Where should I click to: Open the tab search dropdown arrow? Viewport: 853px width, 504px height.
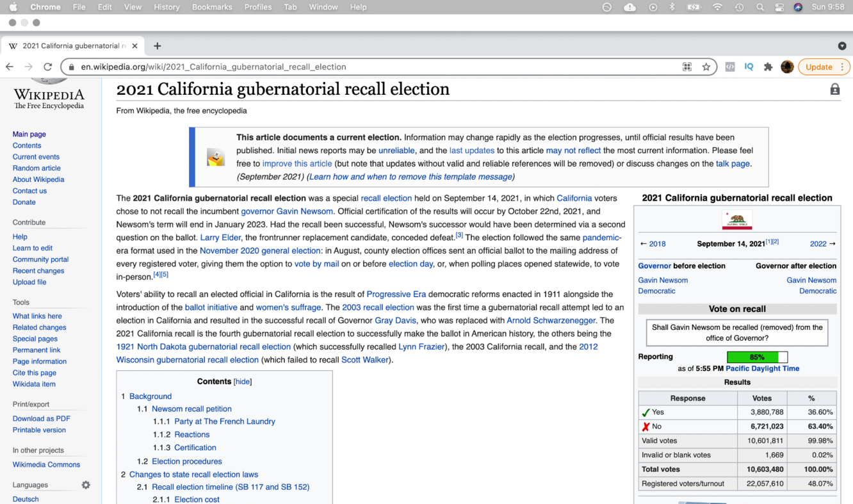click(841, 46)
